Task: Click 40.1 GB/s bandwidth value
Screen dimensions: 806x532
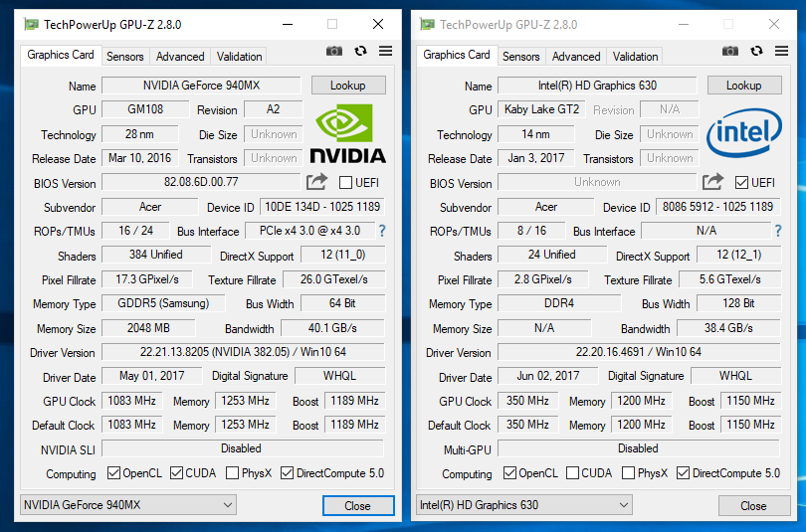Action: [332, 327]
